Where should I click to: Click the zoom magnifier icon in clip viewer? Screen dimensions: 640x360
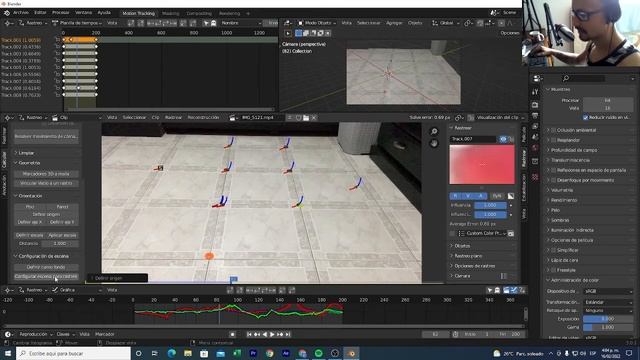434,131
